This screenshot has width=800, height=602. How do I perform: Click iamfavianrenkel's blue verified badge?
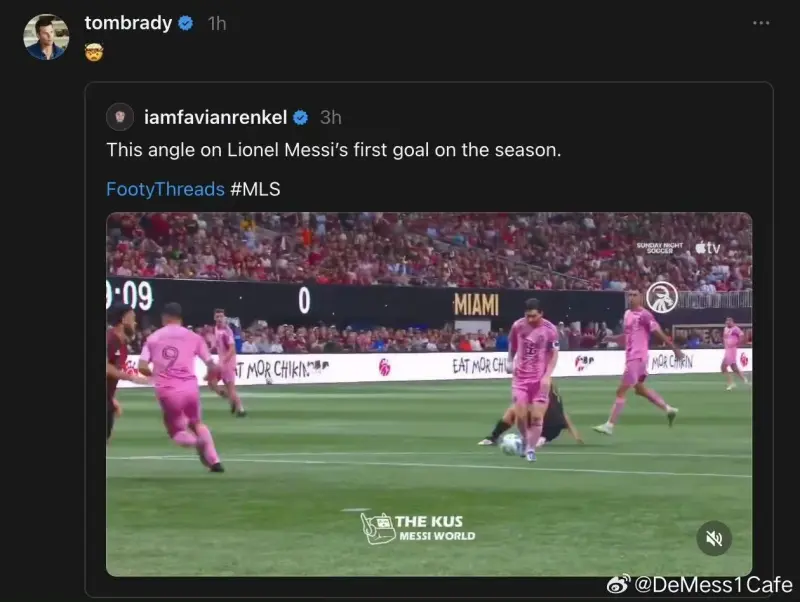[x=301, y=118]
